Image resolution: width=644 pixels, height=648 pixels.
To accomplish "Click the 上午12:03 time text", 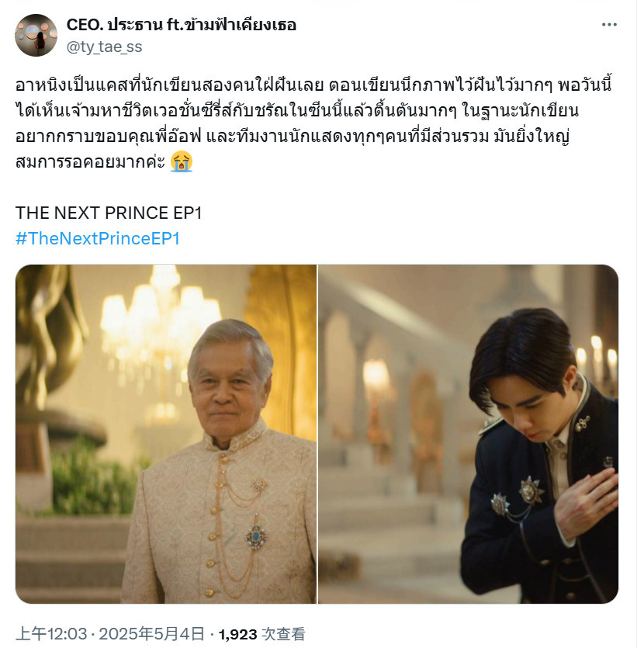I will 51,633.
